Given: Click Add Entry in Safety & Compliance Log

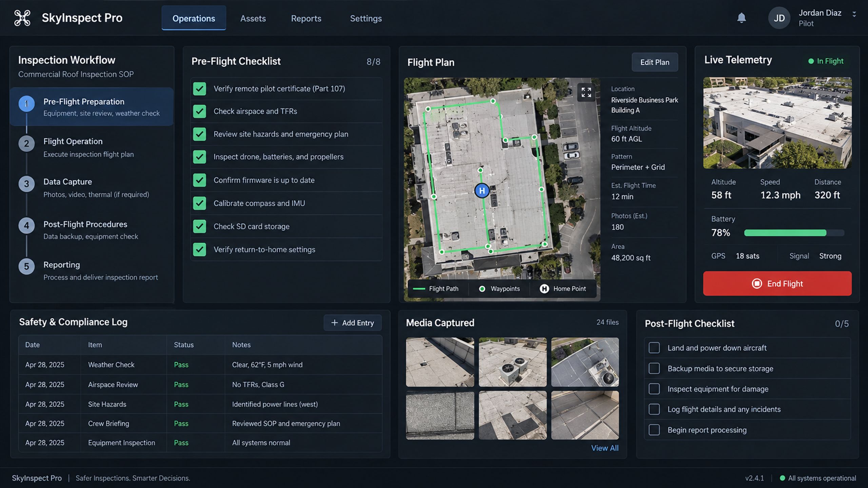Looking at the screenshot, I should tap(352, 323).
